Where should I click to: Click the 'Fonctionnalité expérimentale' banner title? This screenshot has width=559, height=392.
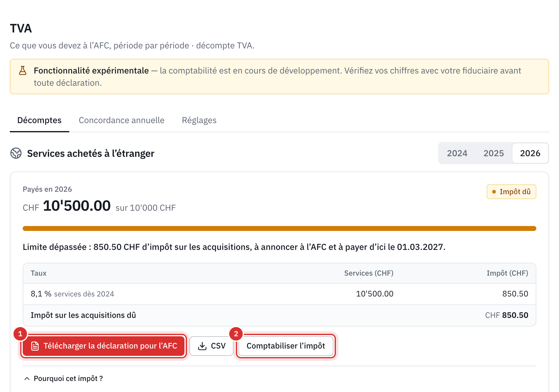click(x=91, y=71)
